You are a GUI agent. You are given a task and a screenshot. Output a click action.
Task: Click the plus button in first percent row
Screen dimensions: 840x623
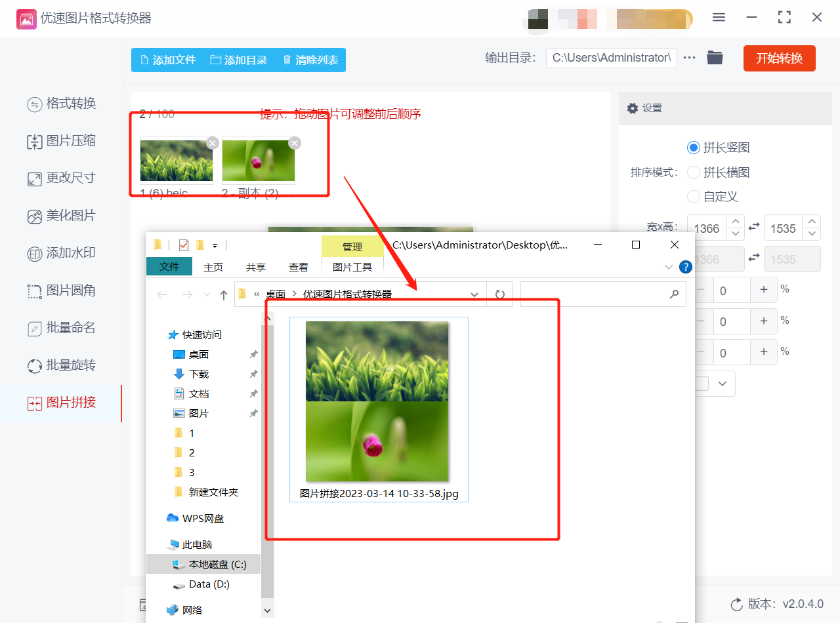764,290
